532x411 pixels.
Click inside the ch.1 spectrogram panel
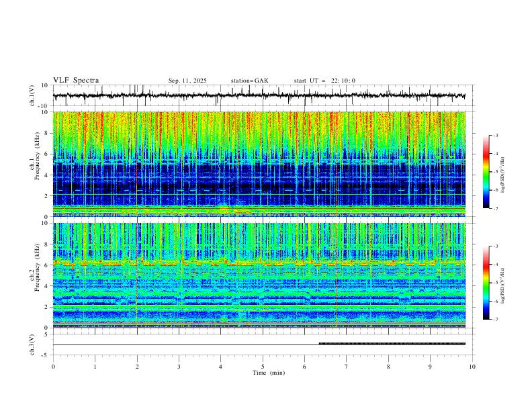259,164
